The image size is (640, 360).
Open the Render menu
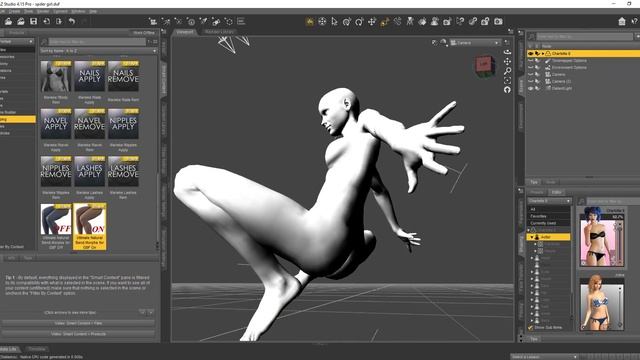[x=43, y=11]
